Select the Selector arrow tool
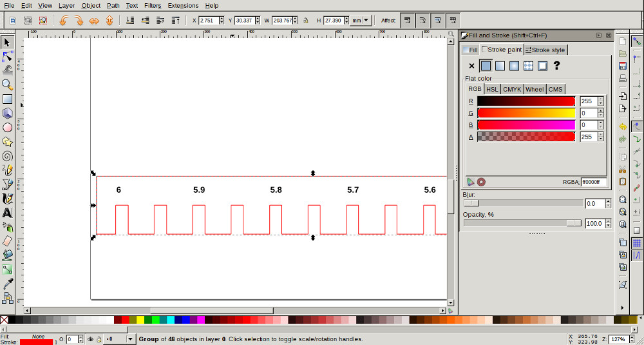Image resolution: width=644 pixels, height=345 pixels. pyautogui.click(x=7, y=42)
